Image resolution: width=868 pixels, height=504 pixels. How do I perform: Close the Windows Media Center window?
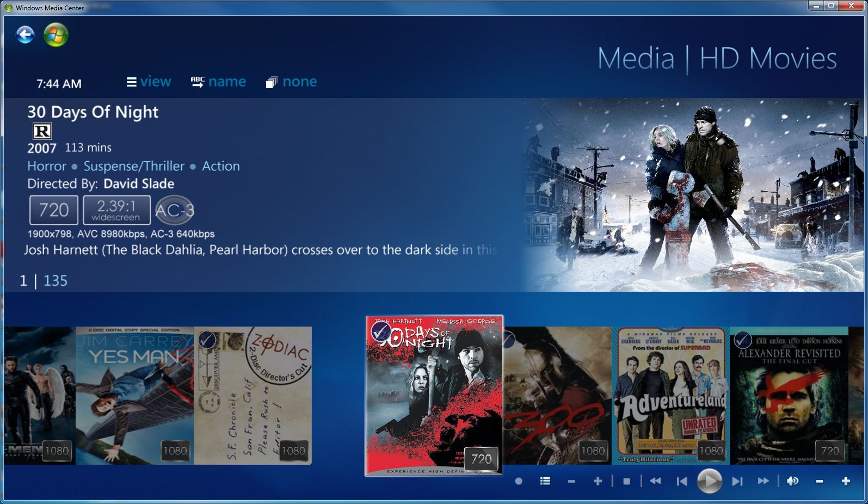pyautogui.click(x=851, y=6)
